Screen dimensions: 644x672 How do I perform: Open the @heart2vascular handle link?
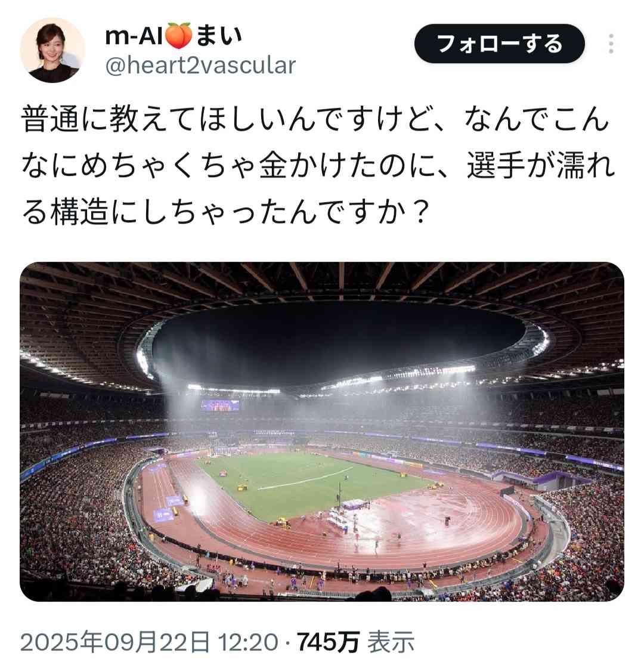click(x=200, y=66)
